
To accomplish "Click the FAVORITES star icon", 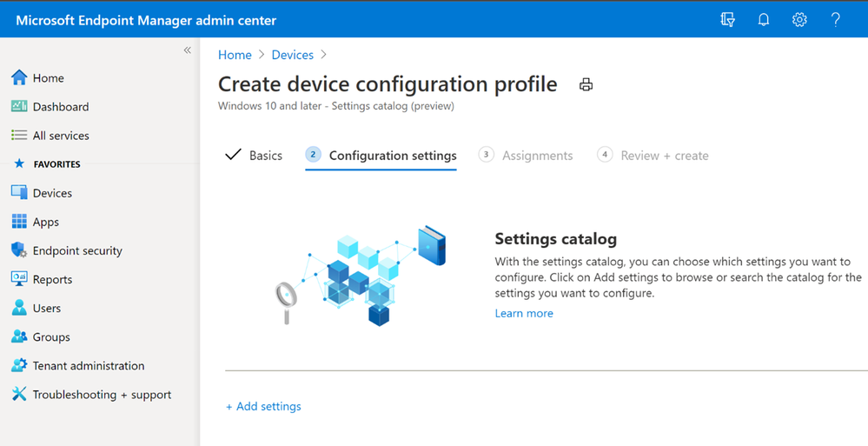I will click(19, 164).
